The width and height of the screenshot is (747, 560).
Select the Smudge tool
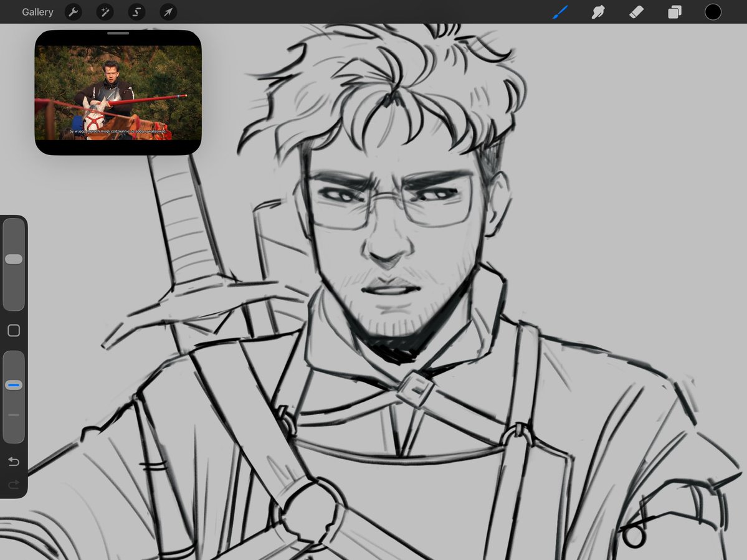pos(598,12)
